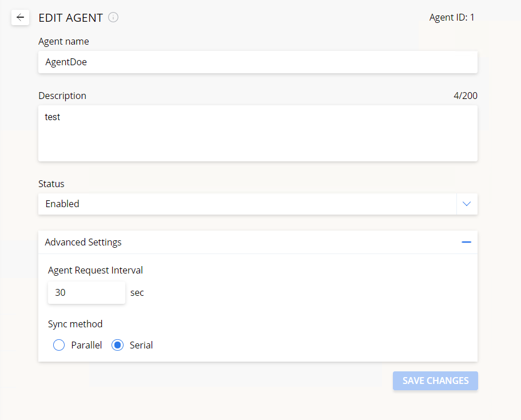Click the 'Sync method' label
The image size is (521, 420).
click(75, 324)
